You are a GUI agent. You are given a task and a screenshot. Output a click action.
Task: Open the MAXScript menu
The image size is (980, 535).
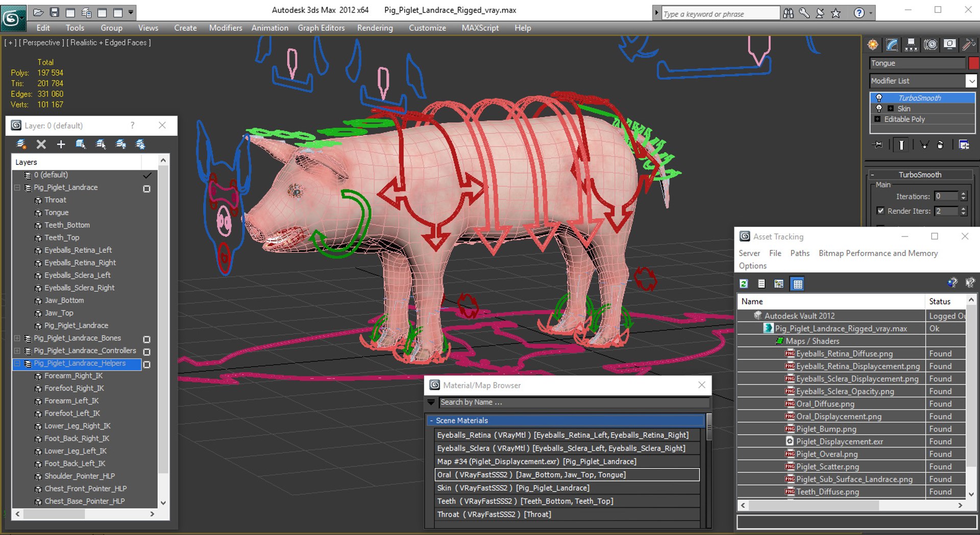480,28
